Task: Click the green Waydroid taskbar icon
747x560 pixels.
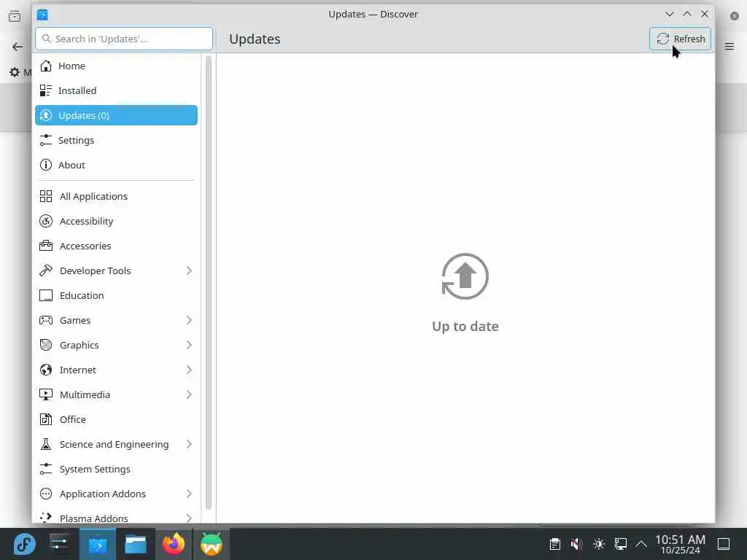Action: (x=211, y=544)
